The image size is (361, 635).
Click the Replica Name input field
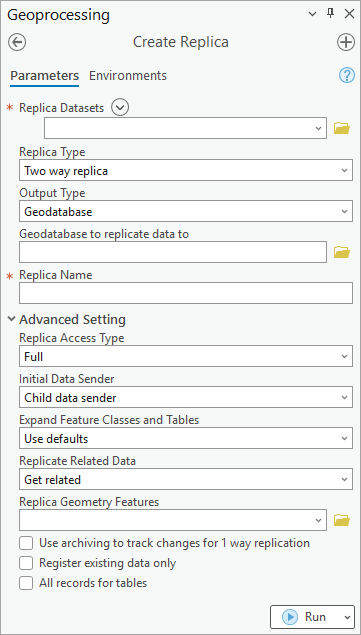coord(186,293)
